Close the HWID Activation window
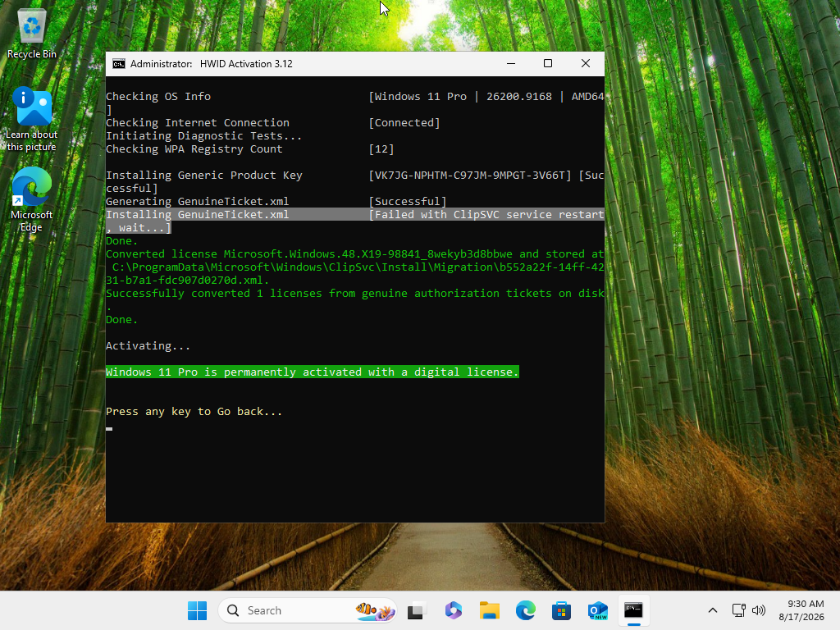The width and height of the screenshot is (840, 630). tap(586, 64)
